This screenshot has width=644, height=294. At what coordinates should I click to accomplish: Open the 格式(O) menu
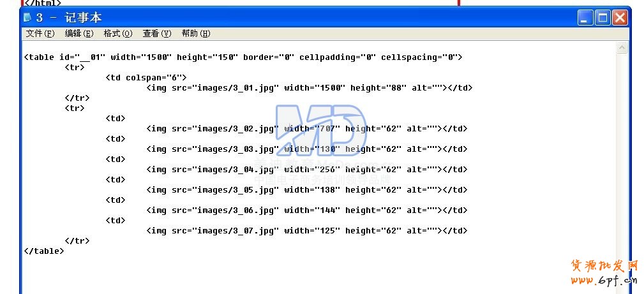pos(118,34)
